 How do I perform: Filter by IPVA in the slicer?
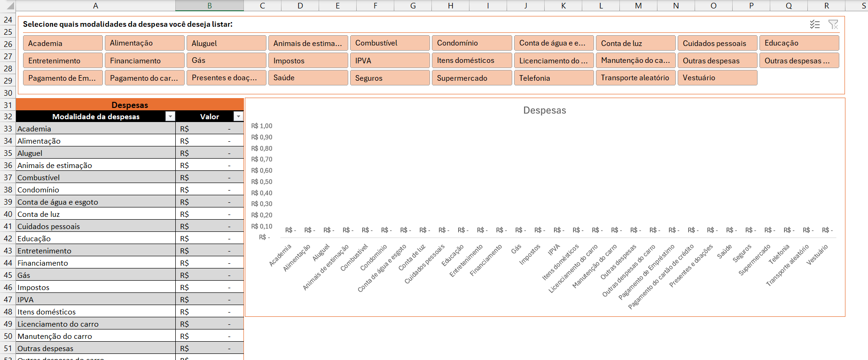tap(390, 61)
